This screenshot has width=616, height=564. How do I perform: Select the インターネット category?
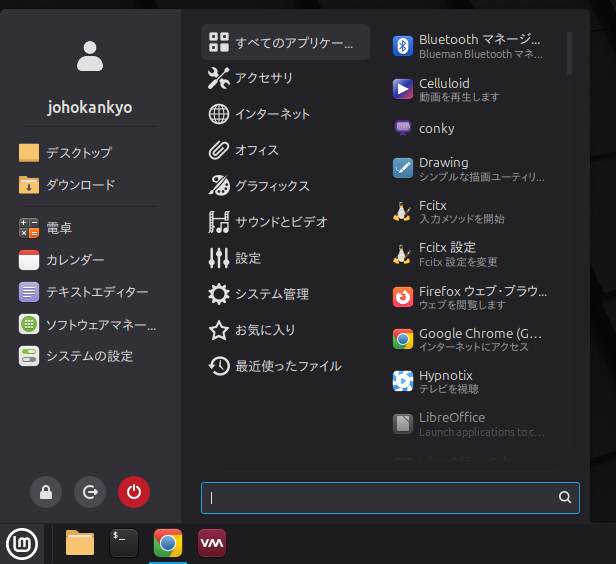coord(272,114)
